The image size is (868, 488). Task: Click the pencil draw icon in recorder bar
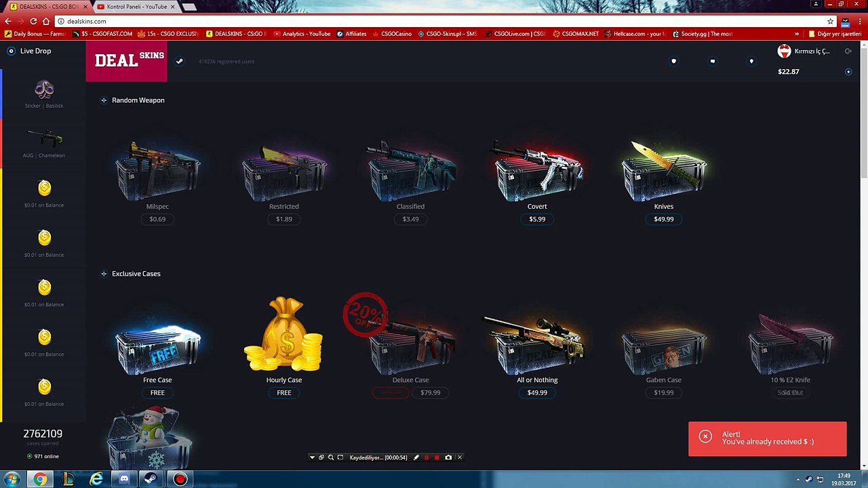[x=416, y=457]
